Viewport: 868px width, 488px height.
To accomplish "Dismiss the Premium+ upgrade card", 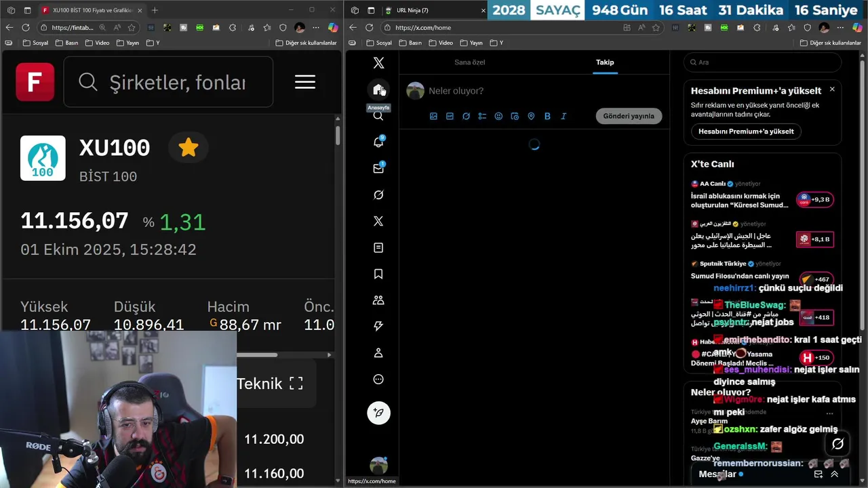I will tap(832, 89).
